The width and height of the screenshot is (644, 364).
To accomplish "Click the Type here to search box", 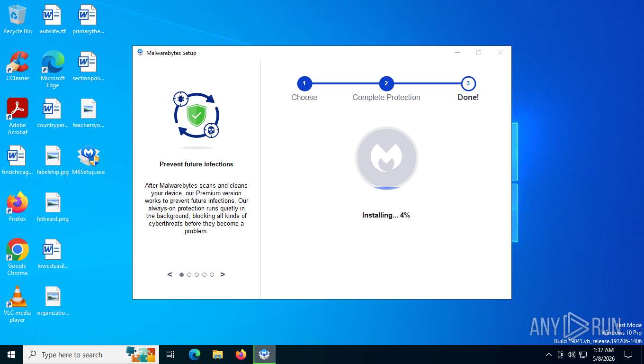I will pos(90,355).
